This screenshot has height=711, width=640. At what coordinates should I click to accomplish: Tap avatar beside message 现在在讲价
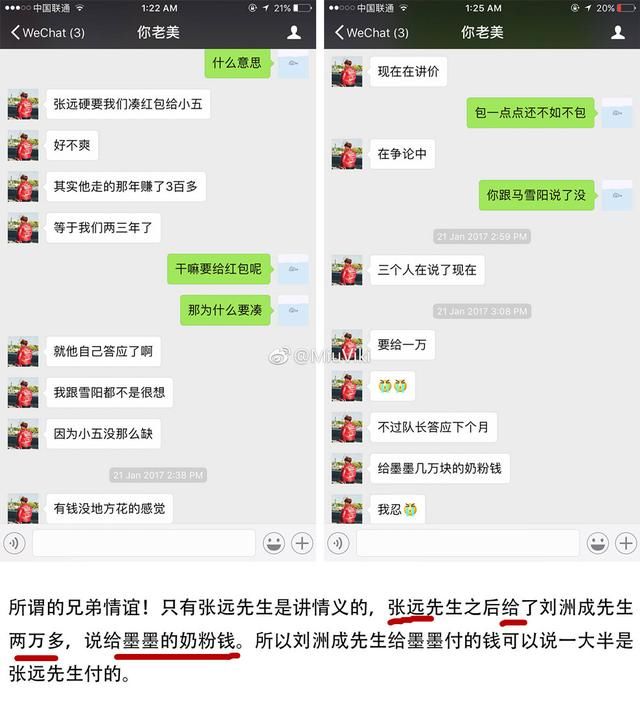[347, 71]
